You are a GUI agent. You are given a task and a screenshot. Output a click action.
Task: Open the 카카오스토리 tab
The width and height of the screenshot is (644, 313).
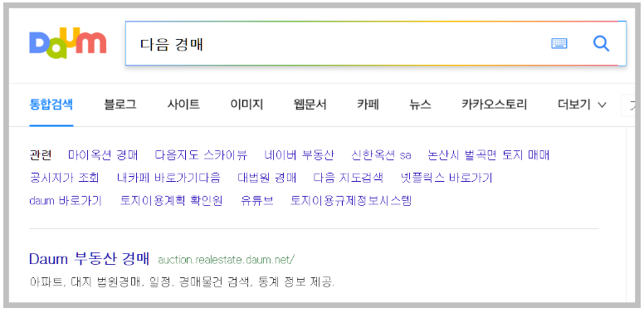tap(495, 105)
